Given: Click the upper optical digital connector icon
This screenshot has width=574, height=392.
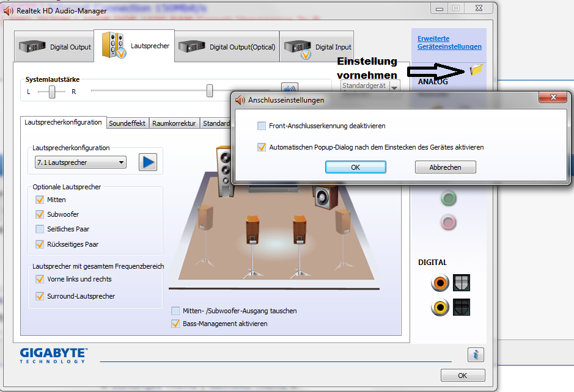Looking at the screenshot, I should coord(462,283).
